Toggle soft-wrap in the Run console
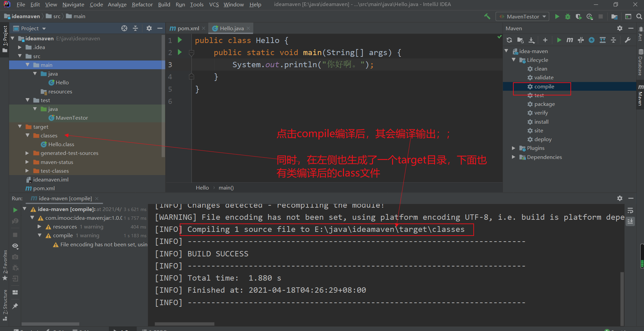644x331 pixels. coord(630,210)
